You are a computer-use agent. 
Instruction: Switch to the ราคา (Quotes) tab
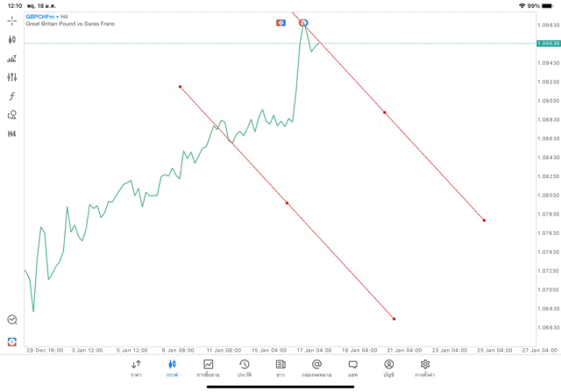(136, 367)
